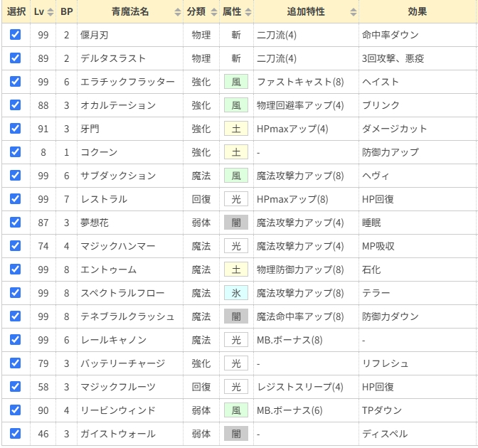Click the 氷 element badge for スペクトラルフロー

235,293
